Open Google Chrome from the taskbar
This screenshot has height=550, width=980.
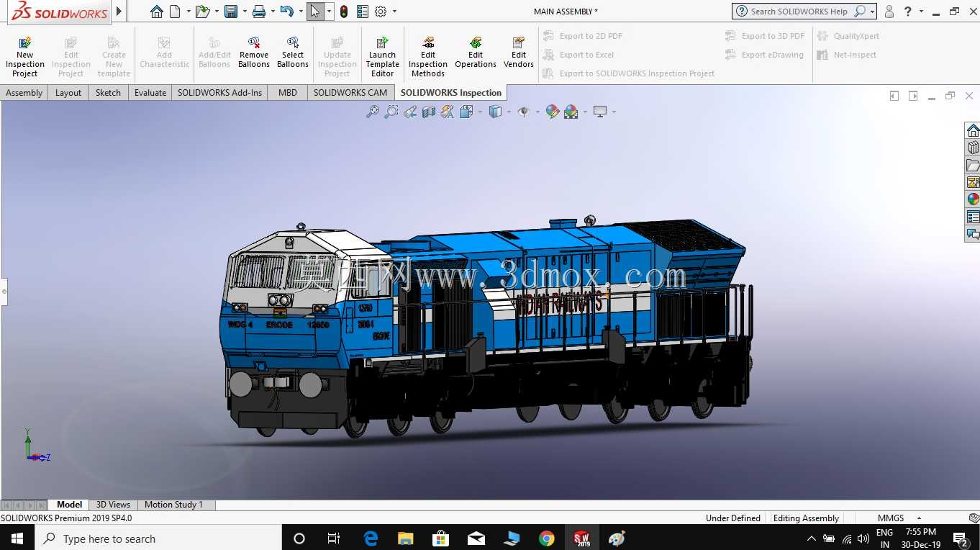click(x=547, y=538)
